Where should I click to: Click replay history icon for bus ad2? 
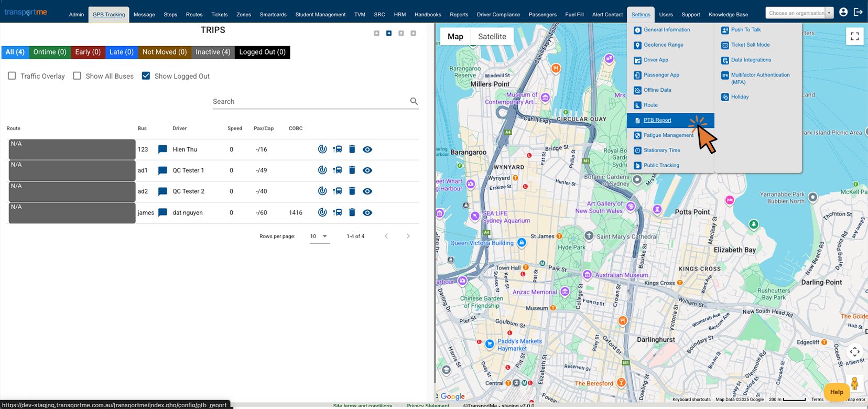point(322,191)
